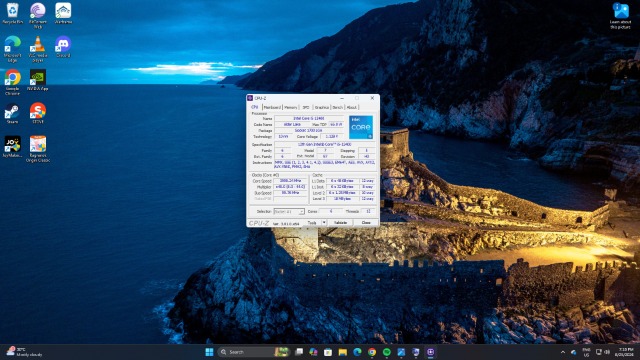Switch to the Graphics tab
640x360 pixels.
click(322, 107)
